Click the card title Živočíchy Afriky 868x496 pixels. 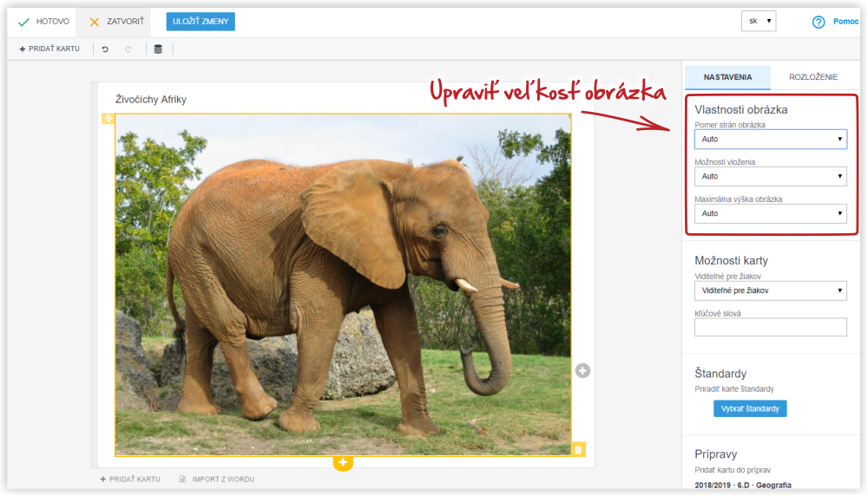click(x=150, y=100)
